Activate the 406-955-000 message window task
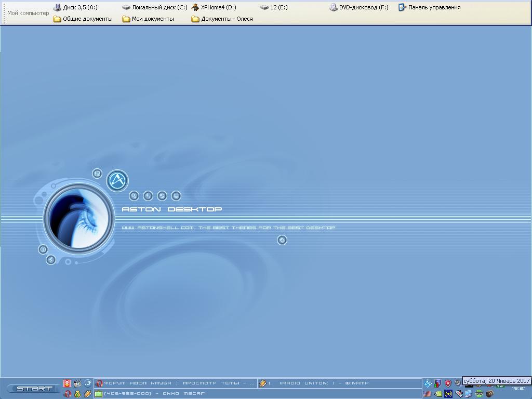Viewport: 532px width, 399px height. [x=151, y=394]
